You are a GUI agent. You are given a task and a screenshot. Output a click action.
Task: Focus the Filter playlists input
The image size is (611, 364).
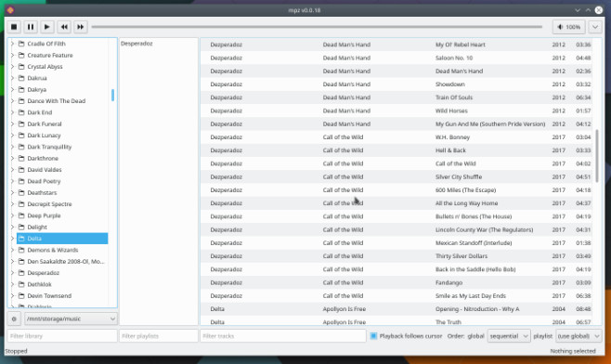click(159, 336)
